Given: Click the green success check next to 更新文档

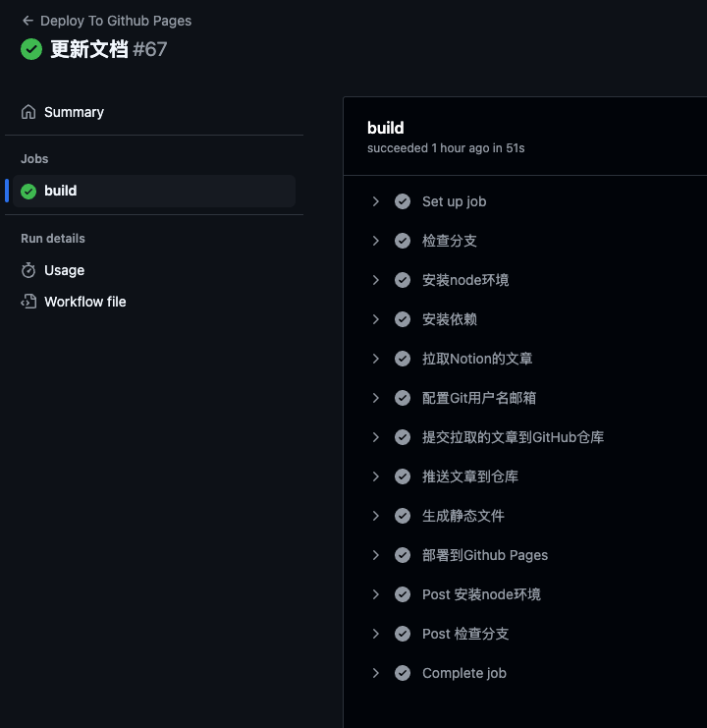Looking at the screenshot, I should click(x=31, y=49).
